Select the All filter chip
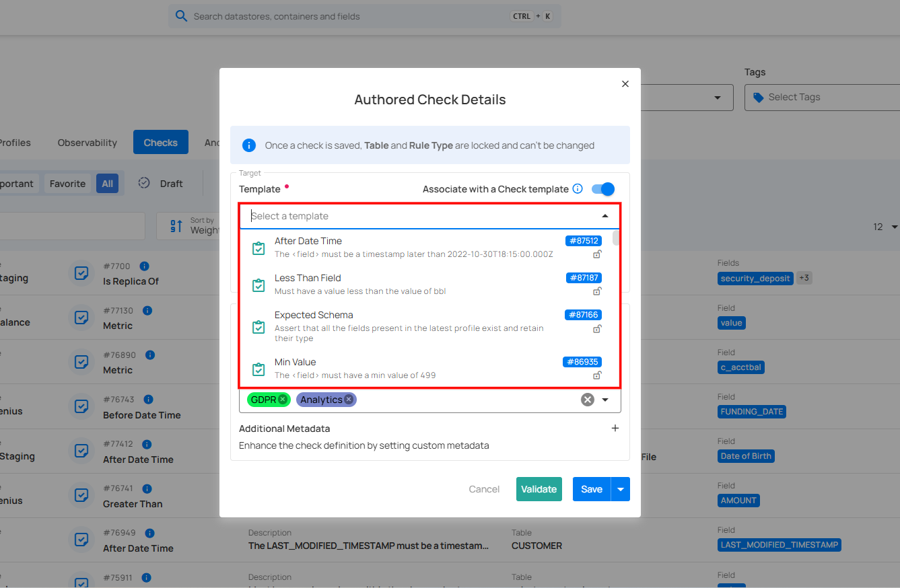900x588 pixels. point(107,184)
